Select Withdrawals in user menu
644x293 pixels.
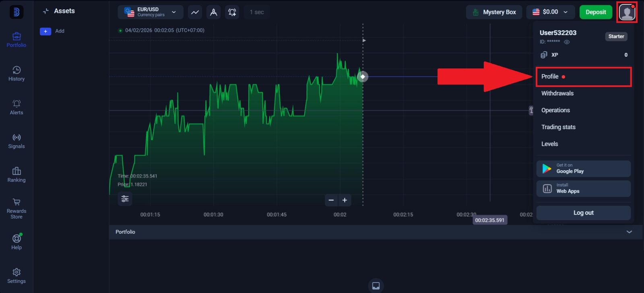pyautogui.click(x=557, y=93)
